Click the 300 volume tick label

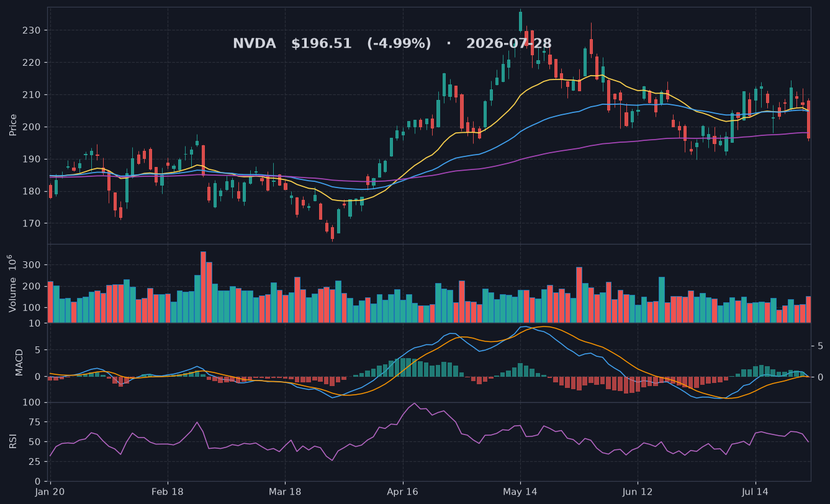[32, 265]
